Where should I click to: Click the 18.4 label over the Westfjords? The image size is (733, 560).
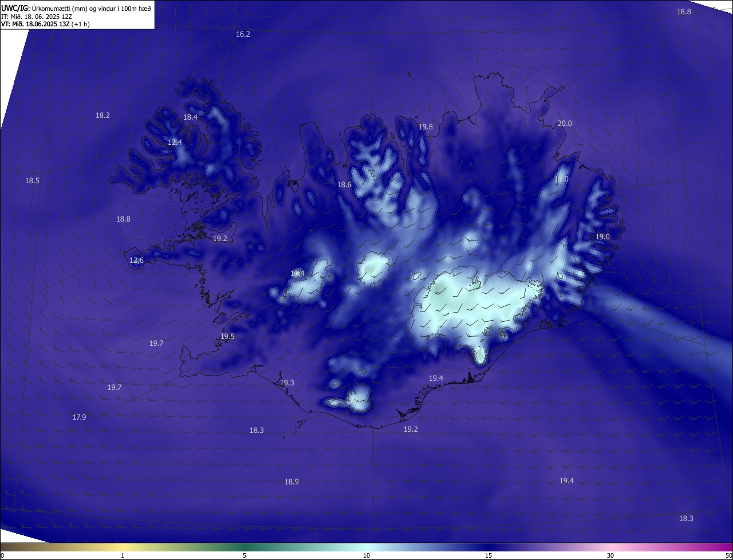(x=190, y=117)
